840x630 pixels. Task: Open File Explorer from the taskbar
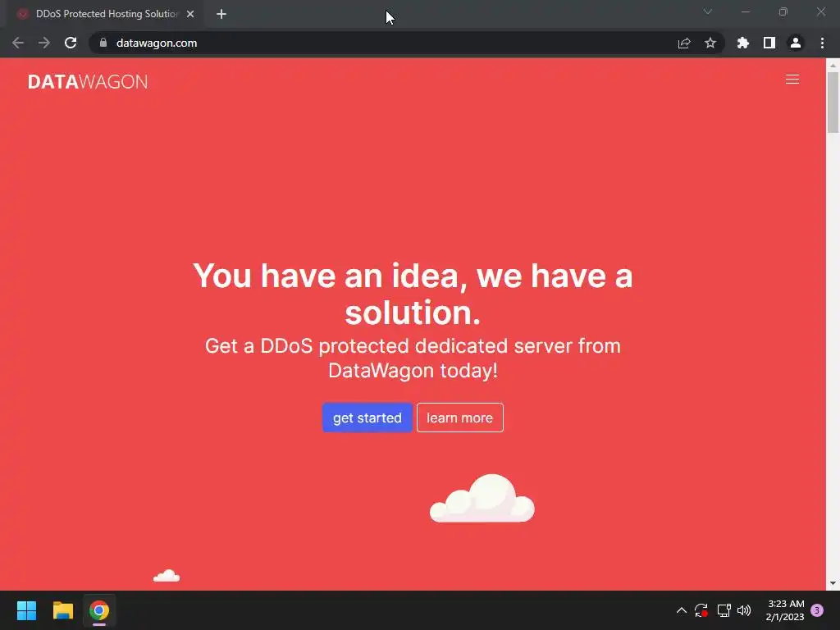[x=62, y=610]
